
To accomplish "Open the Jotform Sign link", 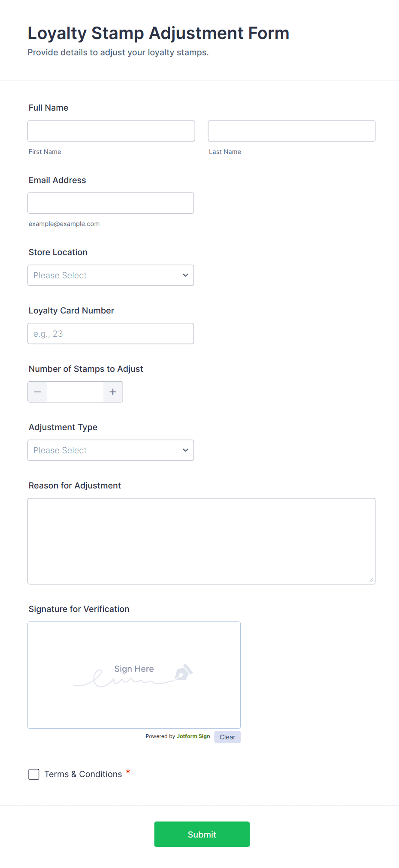I will (x=193, y=736).
